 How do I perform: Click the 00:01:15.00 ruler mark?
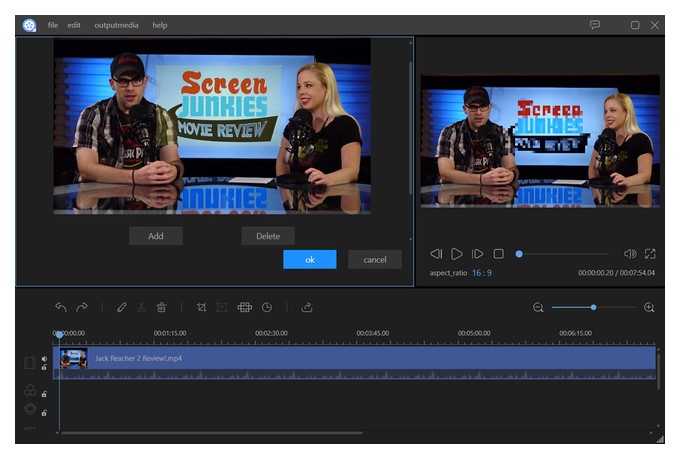click(170, 333)
